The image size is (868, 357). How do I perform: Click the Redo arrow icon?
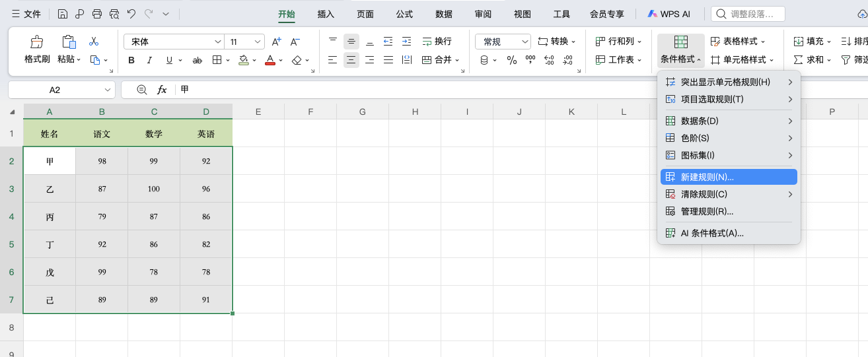pyautogui.click(x=149, y=14)
